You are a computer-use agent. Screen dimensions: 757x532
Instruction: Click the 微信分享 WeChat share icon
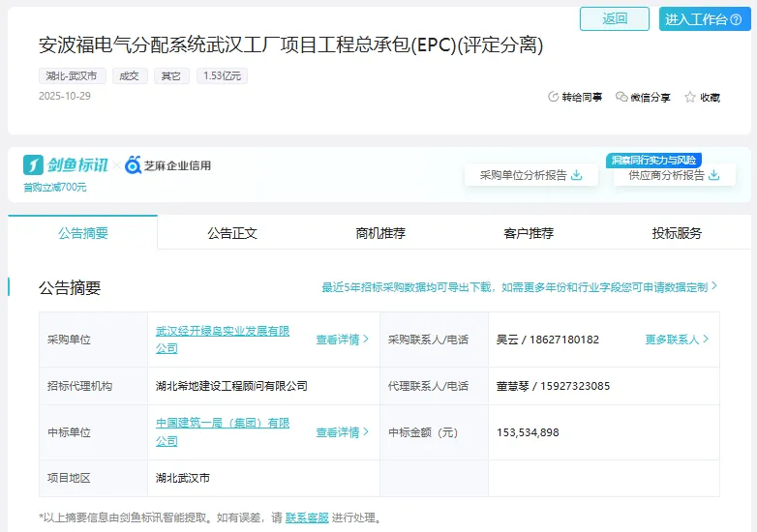tap(621, 98)
